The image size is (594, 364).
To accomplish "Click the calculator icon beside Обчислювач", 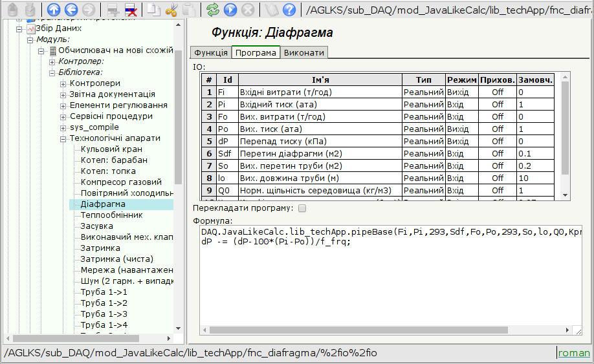I will 53,50.
